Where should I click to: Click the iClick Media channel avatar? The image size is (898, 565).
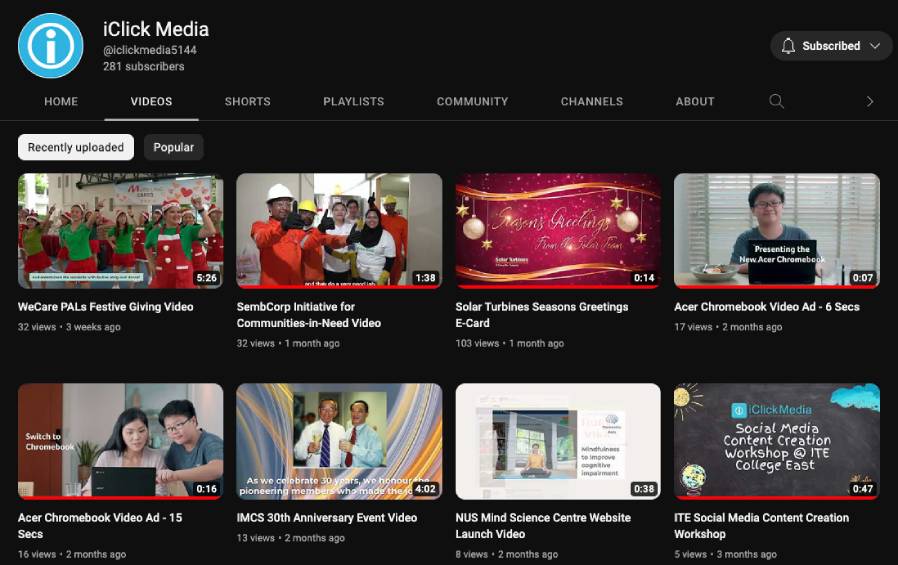coord(50,46)
